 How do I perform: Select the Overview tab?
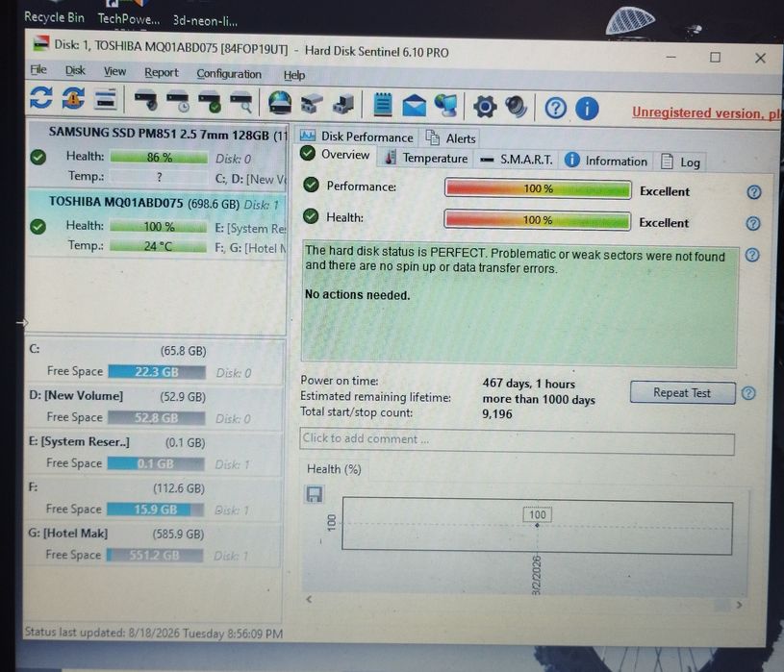(x=336, y=155)
